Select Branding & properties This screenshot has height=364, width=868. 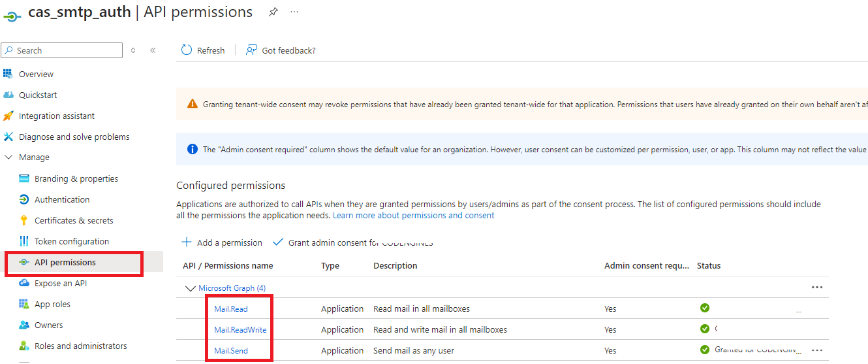[x=76, y=178]
